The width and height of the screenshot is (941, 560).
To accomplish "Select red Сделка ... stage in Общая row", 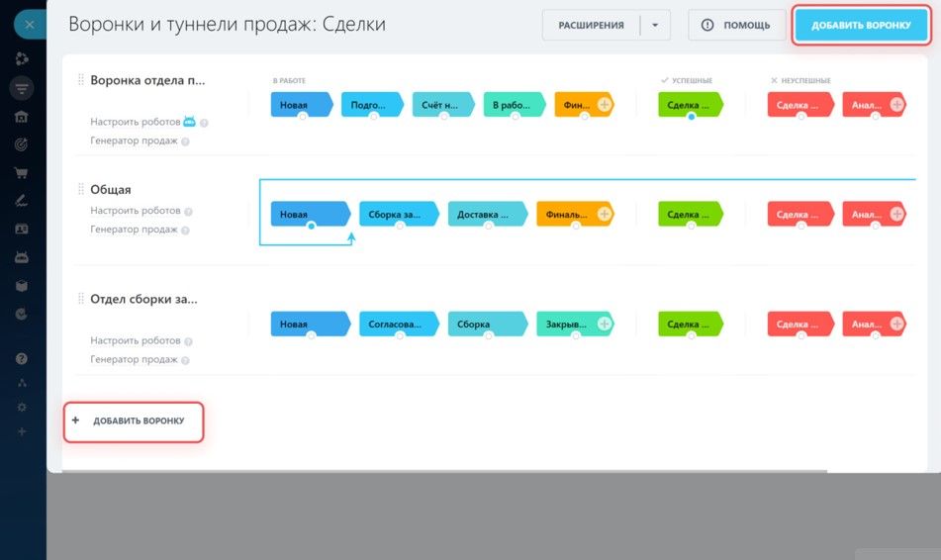I will (x=800, y=214).
